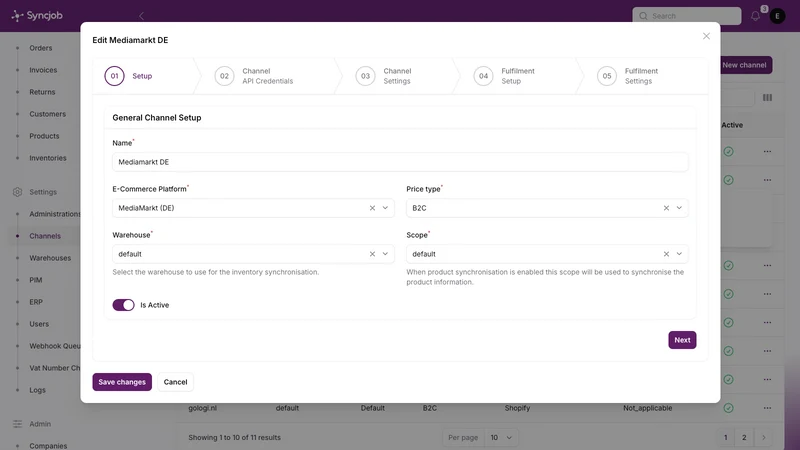
Task: Click the Admin sliders icon in sidebar
Action: click(x=17, y=424)
